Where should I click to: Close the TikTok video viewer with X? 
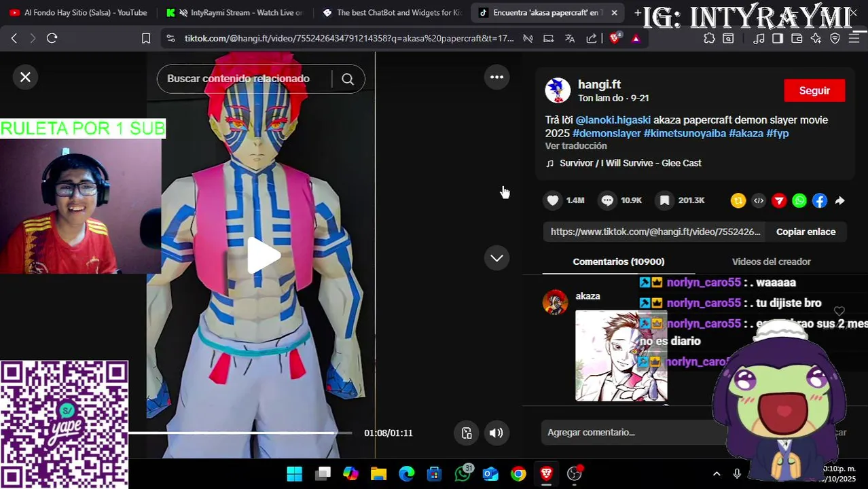(25, 77)
